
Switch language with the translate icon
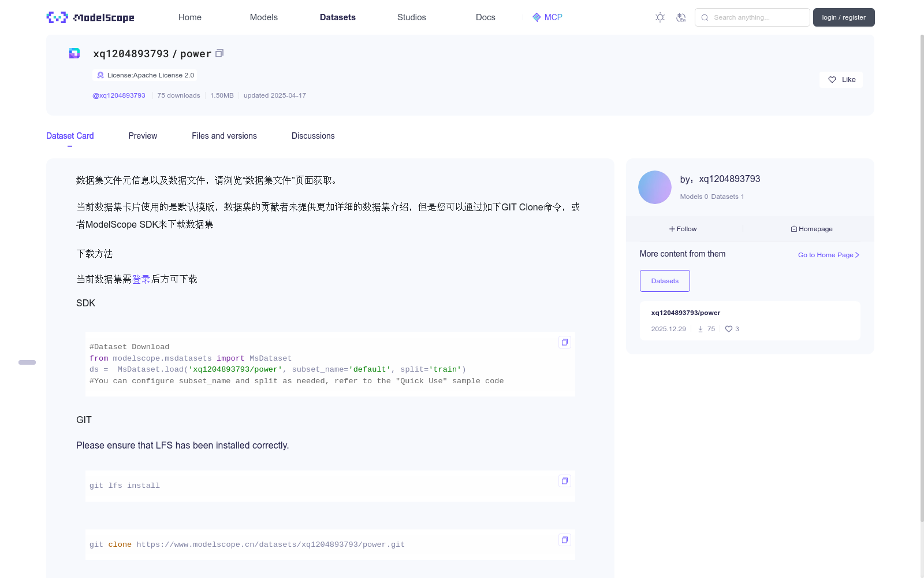[x=681, y=17]
